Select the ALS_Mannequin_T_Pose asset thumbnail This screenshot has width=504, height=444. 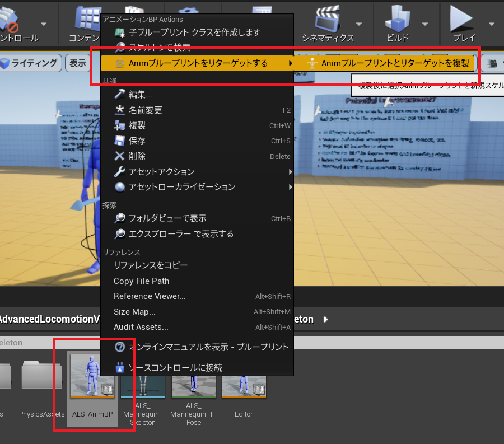tap(194, 387)
